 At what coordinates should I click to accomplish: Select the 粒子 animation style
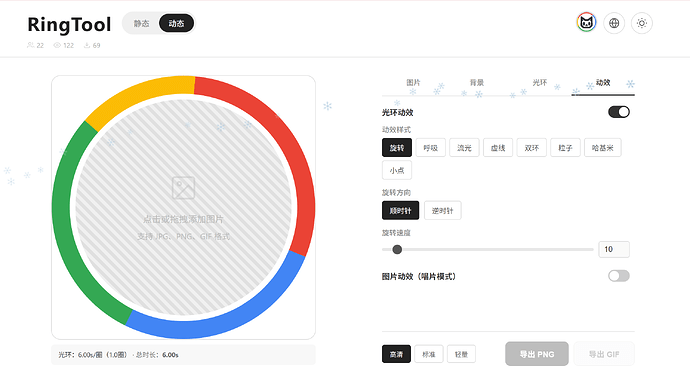pos(565,148)
